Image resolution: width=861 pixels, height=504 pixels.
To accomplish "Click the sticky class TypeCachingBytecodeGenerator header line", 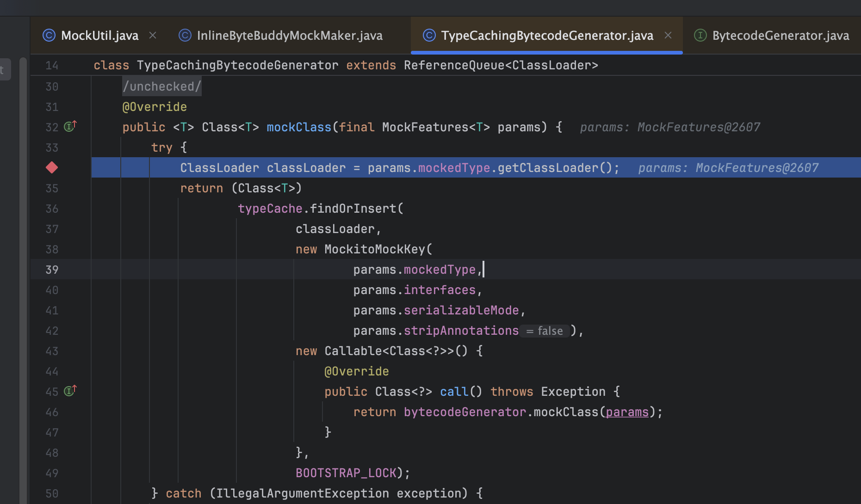I will 346,65.
